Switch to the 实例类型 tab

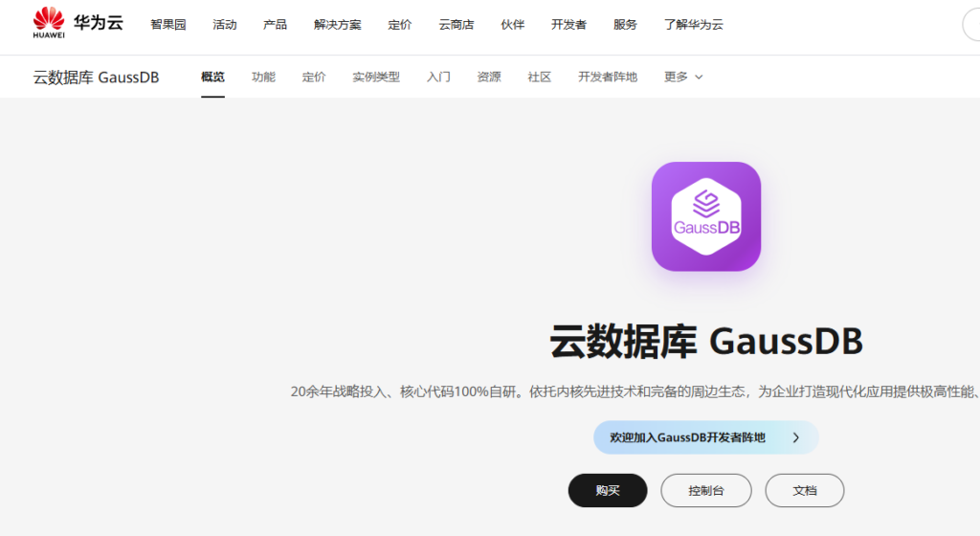click(x=376, y=77)
